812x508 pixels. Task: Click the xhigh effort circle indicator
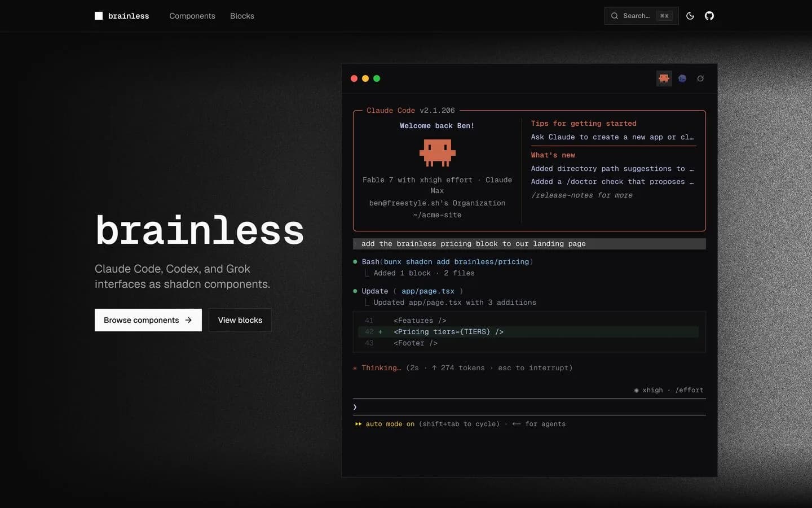point(637,390)
